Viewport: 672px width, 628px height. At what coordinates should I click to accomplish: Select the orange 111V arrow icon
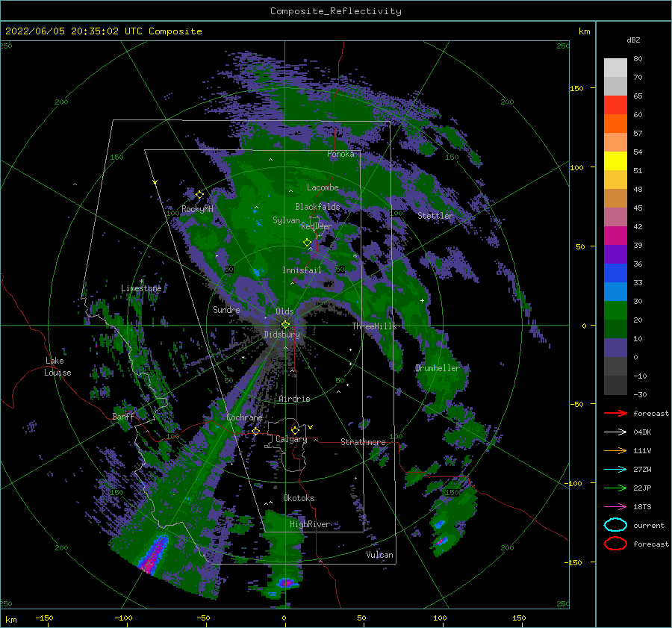pos(615,450)
